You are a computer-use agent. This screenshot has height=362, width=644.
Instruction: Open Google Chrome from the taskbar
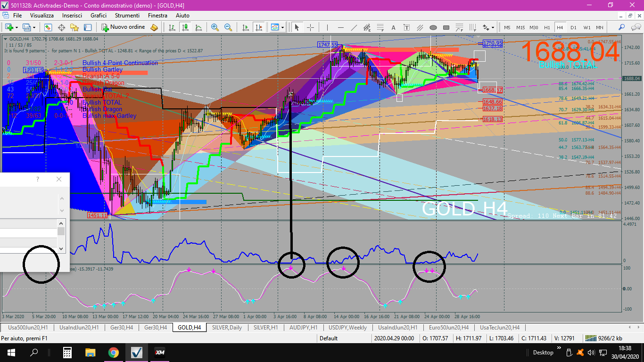(113, 352)
